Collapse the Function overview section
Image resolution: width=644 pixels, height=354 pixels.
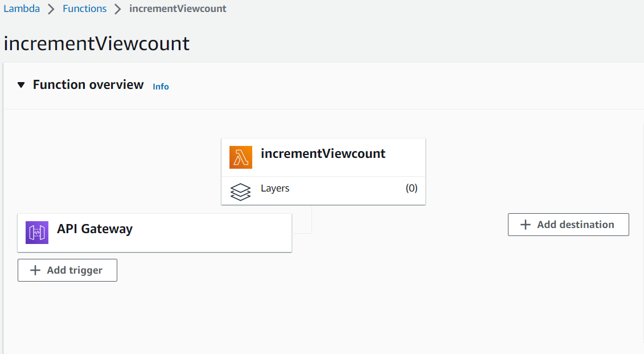coord(21,85)
